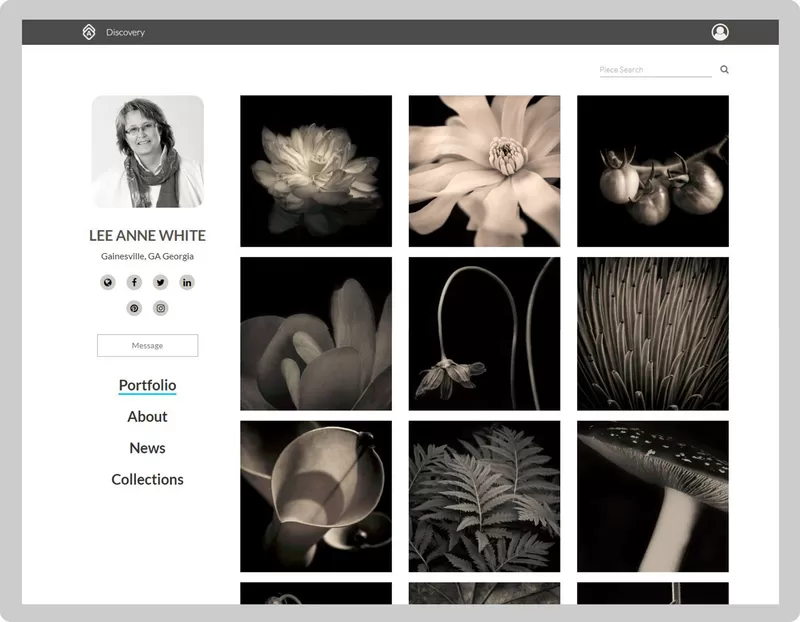Click the magnifying glass search icon
This screenshot has height=622, width=800.
coord(724,69)
